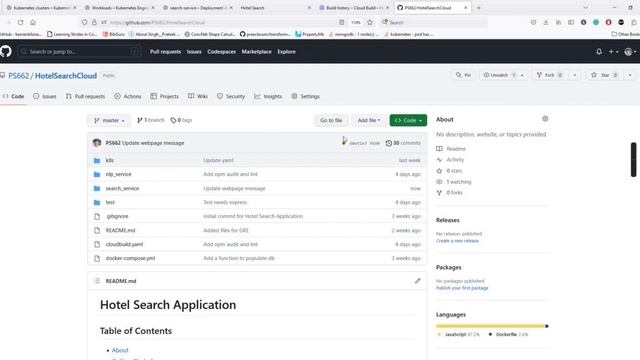640x360 pixels.
Task: Open the notifications bell
Action: 599,52
